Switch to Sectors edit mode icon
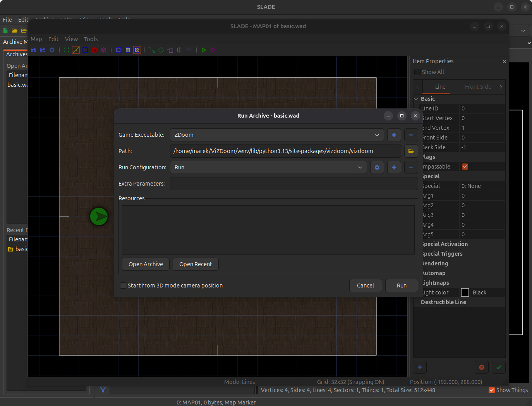Viewport: 532px width, 406px height. (85, 50)
